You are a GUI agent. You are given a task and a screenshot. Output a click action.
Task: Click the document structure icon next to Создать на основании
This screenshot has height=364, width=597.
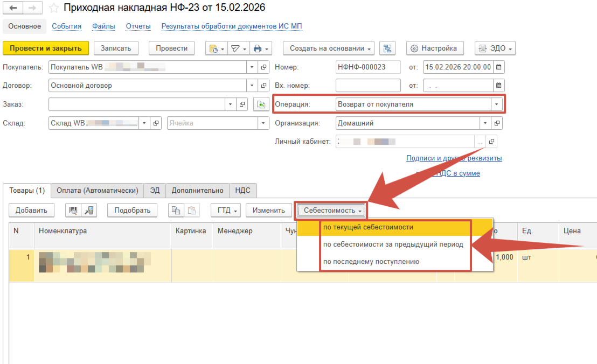387,48
